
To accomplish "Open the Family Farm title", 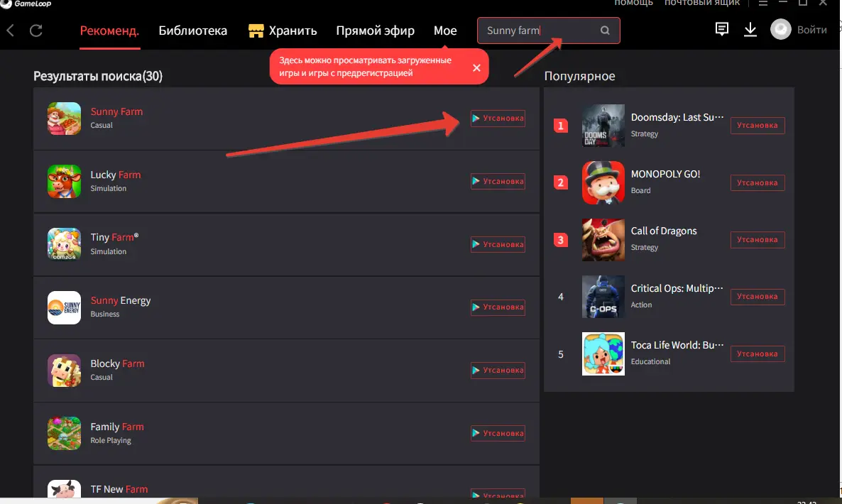I will tap(117, 427).
